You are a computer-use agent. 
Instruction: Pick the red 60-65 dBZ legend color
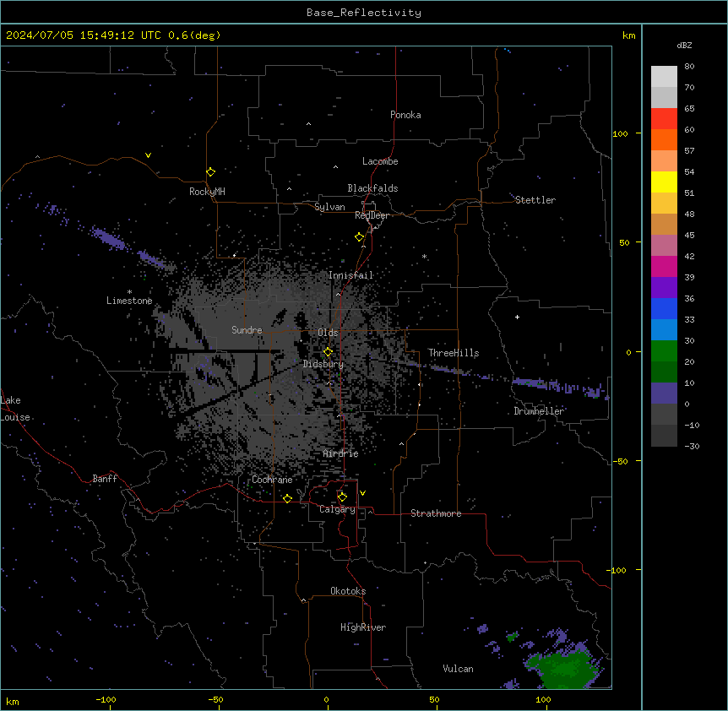(664, 119)
